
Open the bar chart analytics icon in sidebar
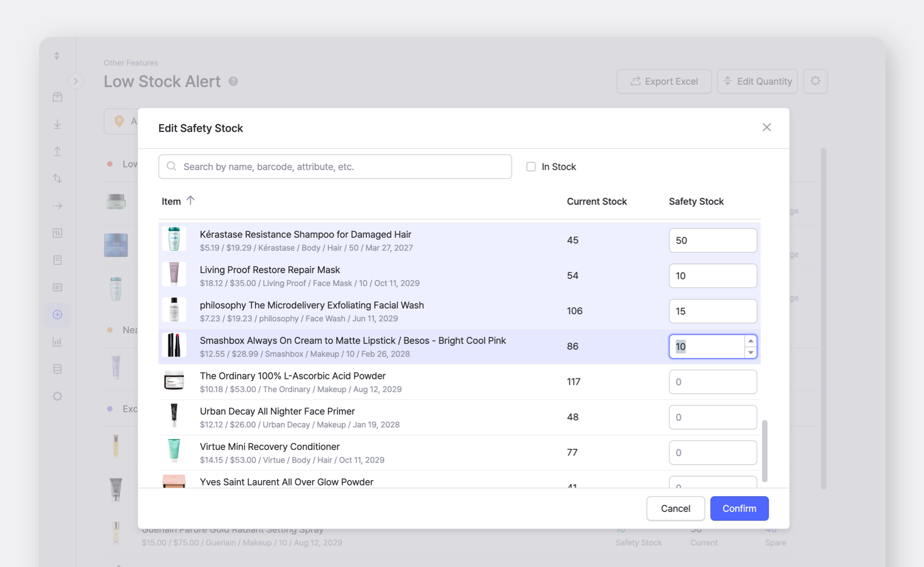(x=57, y=341)
